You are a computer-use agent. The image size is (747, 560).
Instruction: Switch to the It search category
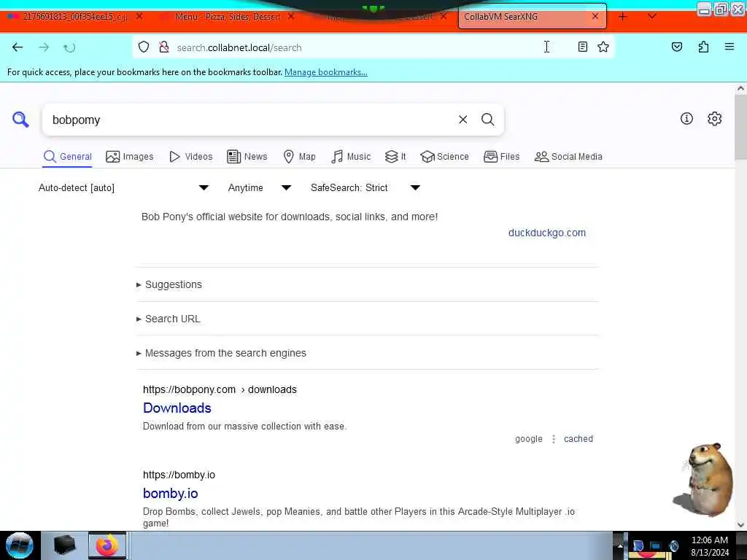coord(395,157)
